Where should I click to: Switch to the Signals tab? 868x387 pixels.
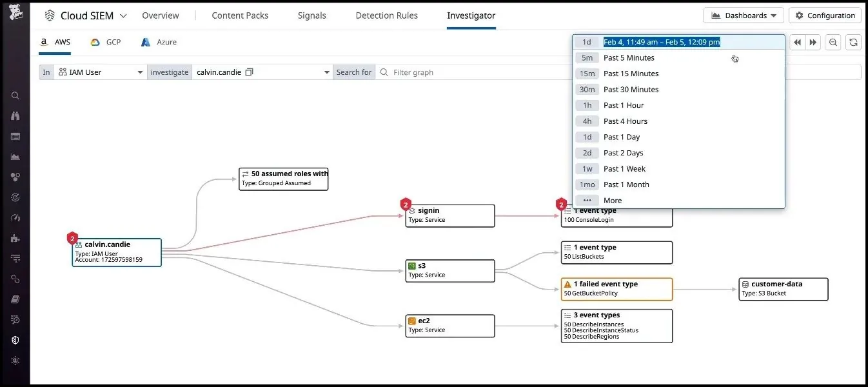pos(312,15)
